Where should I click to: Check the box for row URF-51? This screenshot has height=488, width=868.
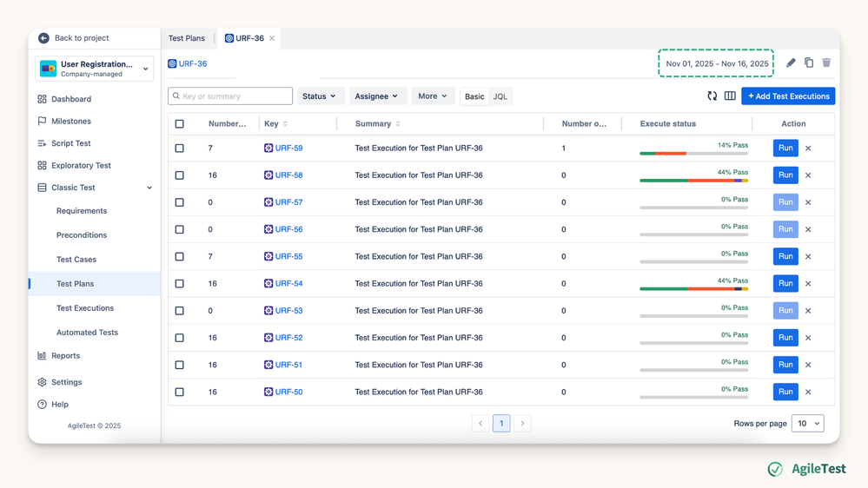[179, 366]
